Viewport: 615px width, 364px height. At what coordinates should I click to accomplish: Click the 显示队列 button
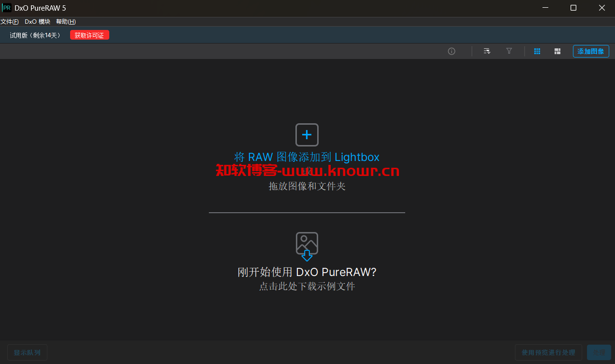(27, 352)
